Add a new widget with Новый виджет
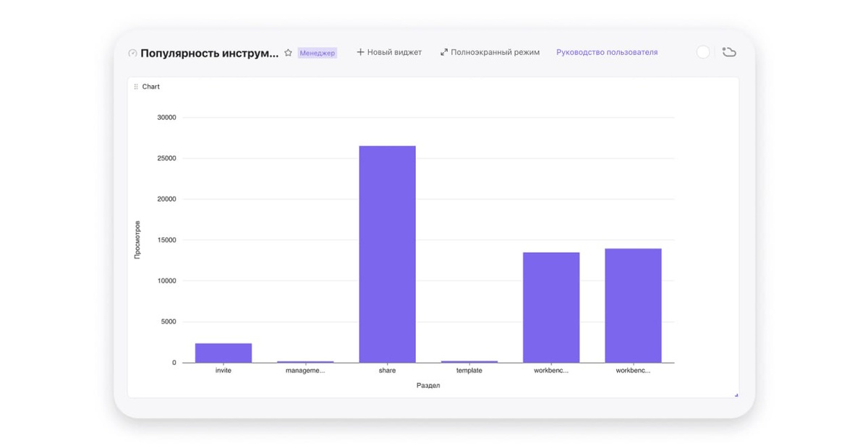Screen dimensions: 868x448 [x=389, y=52]
